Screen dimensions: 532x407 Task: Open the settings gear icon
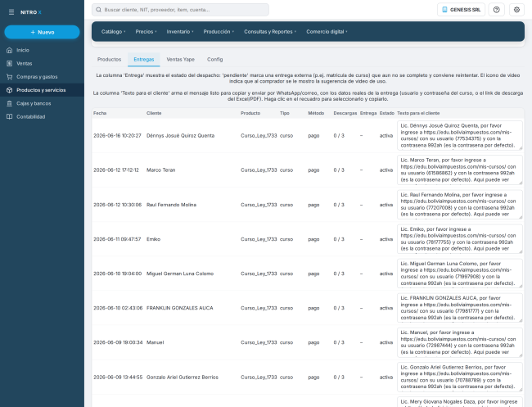(516, 10)
